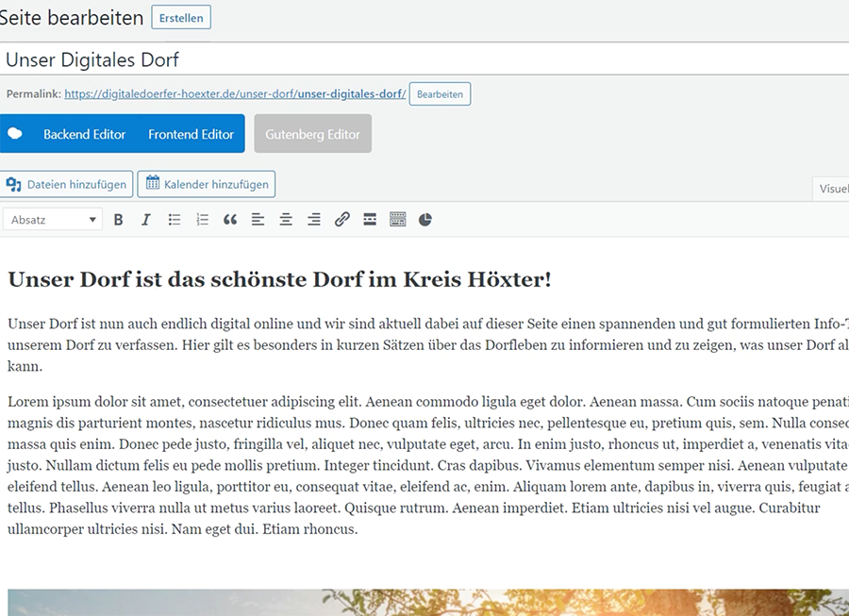
Task: Insert or edit a link
Action: click(x=342, y=220)
